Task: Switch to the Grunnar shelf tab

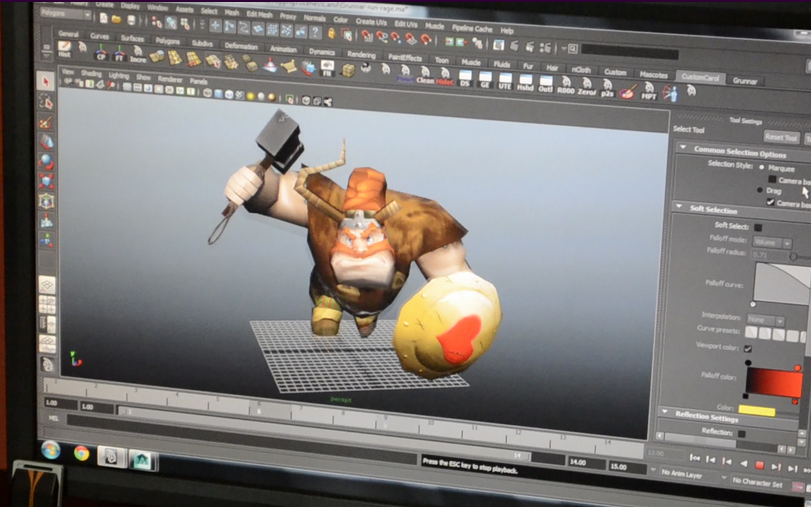Action: pos(745,81)
